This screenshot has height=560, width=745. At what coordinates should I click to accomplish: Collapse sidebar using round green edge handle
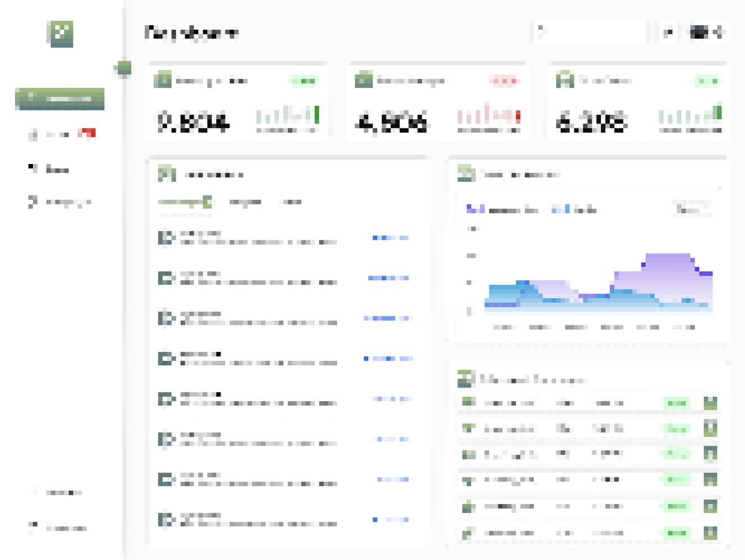124,68
